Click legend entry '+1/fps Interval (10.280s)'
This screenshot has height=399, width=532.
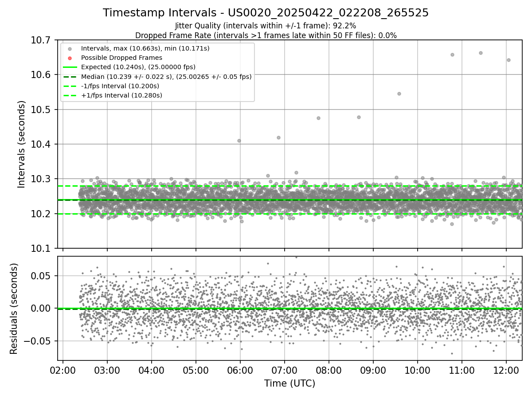point(121,95)
